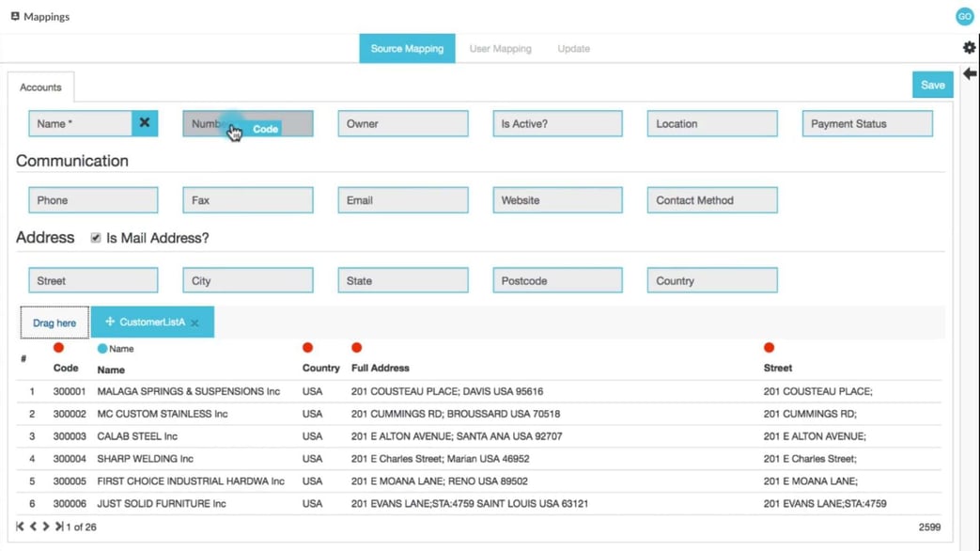Click the Website mapping field
Image resolution: width=980 pixels, height=551 pixels.
click(x=557, y=200)
